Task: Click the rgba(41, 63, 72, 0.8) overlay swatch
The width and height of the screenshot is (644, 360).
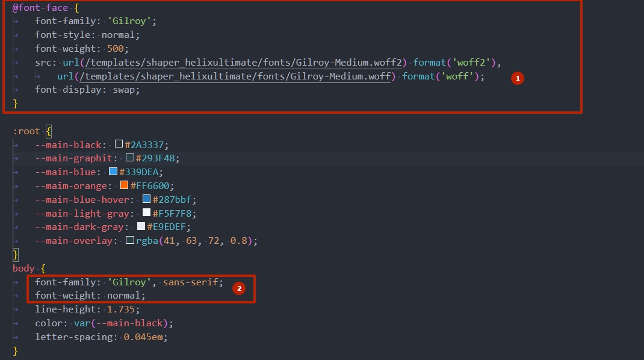Action: tap(129, 241)
